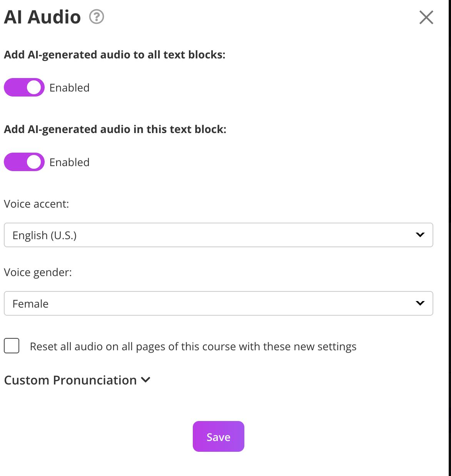This screenshot has height=476, width=451.
Task: Click the Enabled label for all text blocks
Action: pyautogui.click(x=69, y=88)
